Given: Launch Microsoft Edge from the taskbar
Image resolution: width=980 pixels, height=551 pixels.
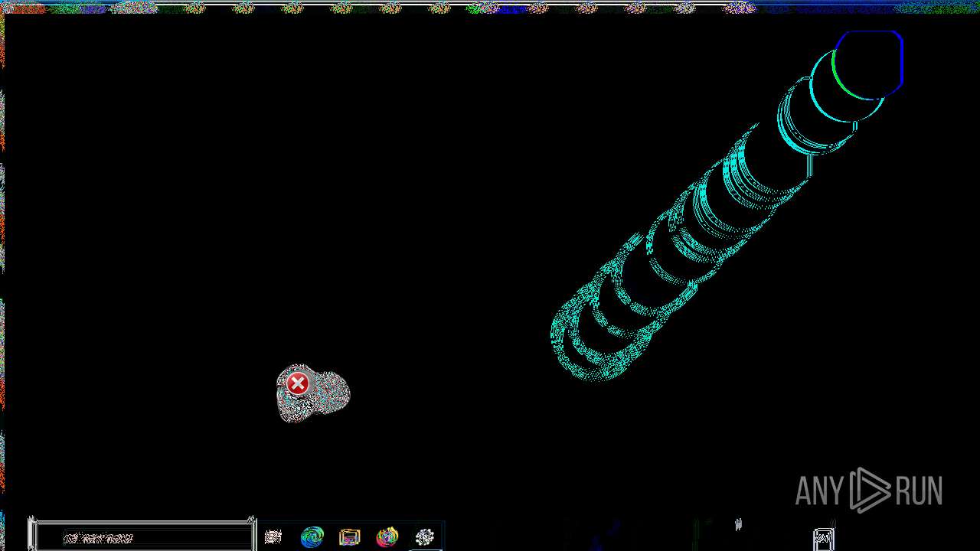Looking at the screenshot, I should [x=312, y=537].
